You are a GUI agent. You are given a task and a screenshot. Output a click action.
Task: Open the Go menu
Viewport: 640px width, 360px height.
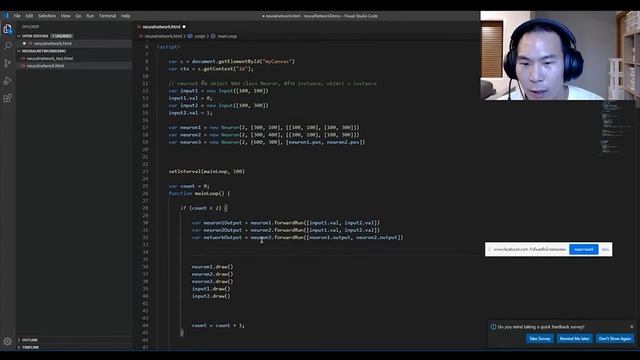tap(78, 16)
